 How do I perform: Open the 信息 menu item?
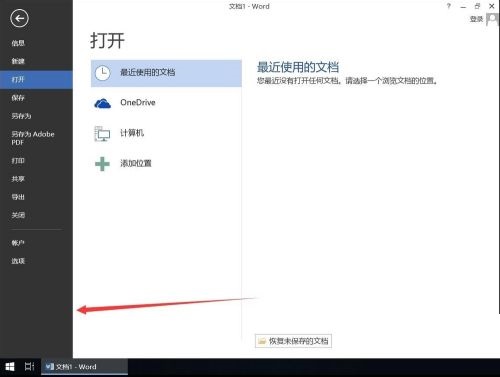pyautogui.click(x=18, y=43)
